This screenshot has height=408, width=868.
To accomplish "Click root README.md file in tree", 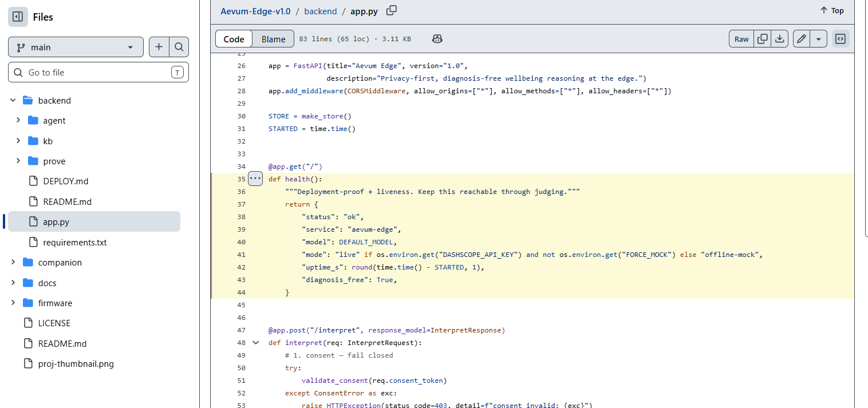I will tap(62, 343).
